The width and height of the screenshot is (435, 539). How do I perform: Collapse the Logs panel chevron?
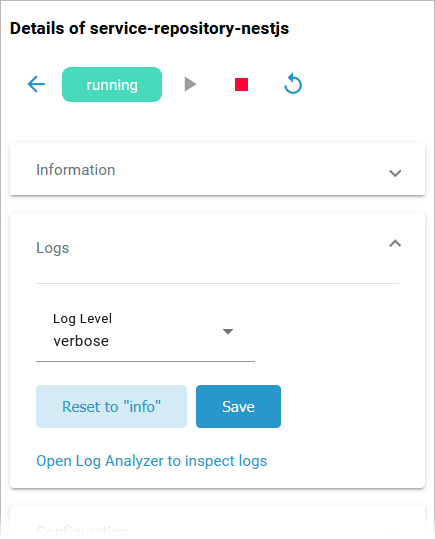pos(395,243)
